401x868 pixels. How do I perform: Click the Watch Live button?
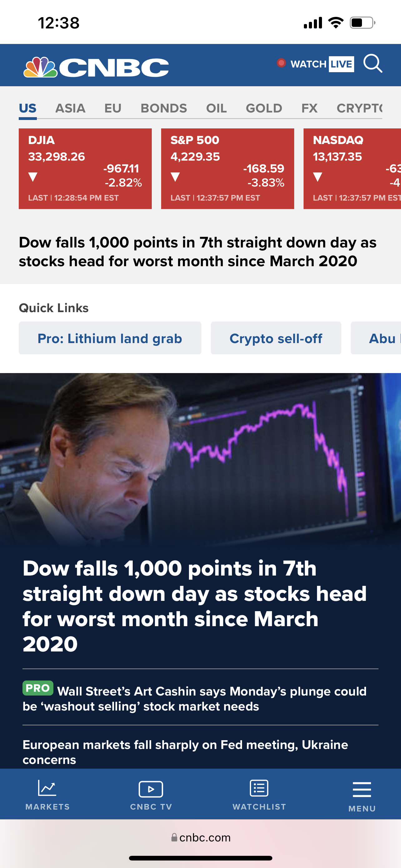tap(322, 64)
